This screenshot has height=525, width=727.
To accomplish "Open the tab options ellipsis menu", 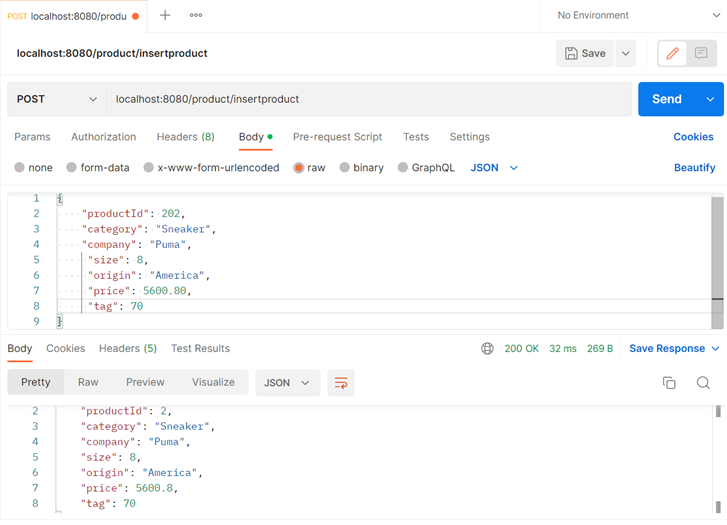I will [x=196, y=15].
